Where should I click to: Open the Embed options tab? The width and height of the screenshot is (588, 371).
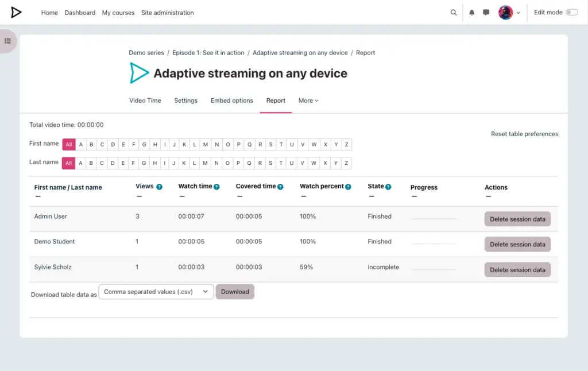pyautogui.click(x=232, y=101)
